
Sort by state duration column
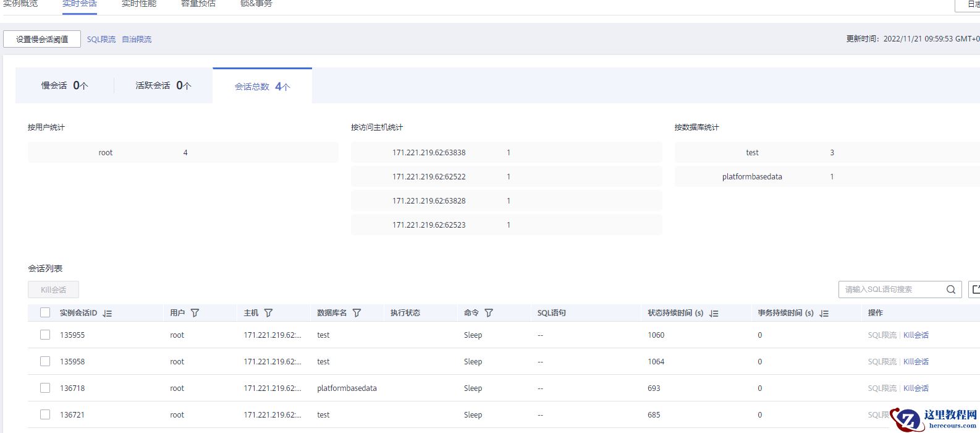[x=714, y=314]
